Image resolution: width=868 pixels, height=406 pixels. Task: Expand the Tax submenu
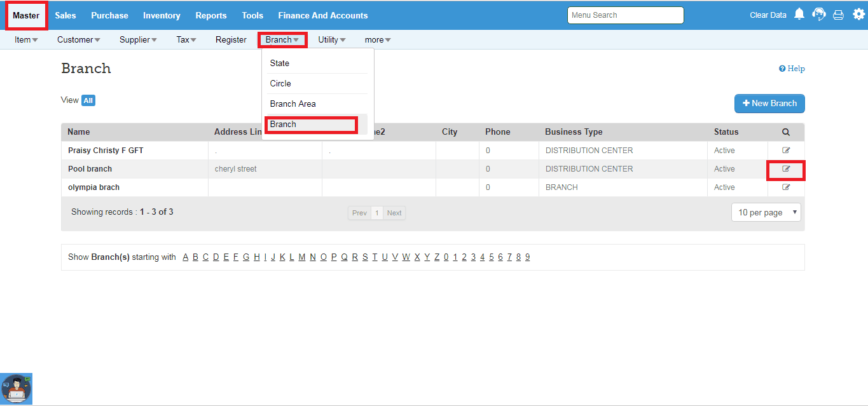[x=186, y=39]
